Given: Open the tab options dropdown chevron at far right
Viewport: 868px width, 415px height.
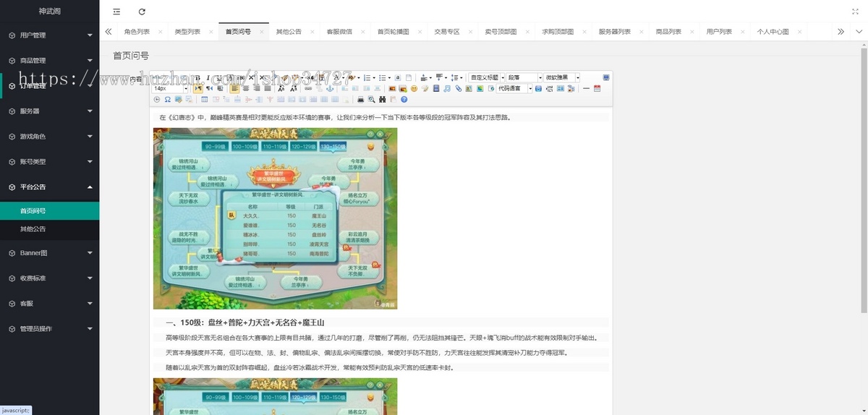Looking at the screenshot, I should coord(859,32).
